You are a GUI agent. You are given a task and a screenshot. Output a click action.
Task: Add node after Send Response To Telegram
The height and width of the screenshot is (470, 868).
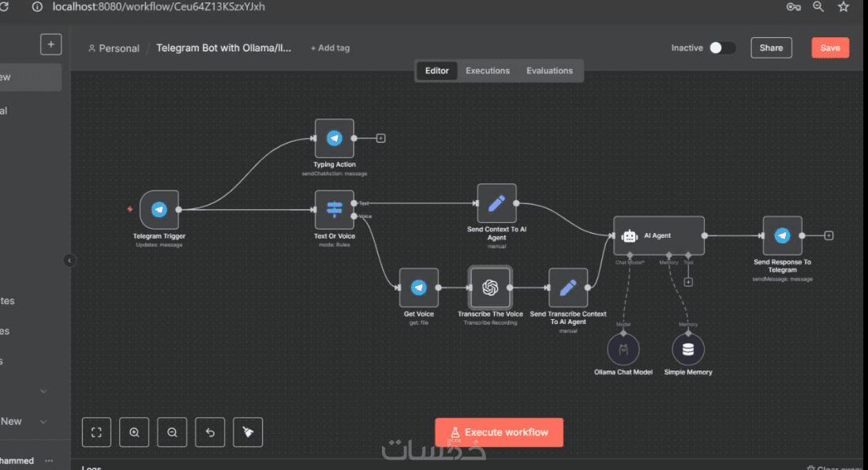coord(829,235)
